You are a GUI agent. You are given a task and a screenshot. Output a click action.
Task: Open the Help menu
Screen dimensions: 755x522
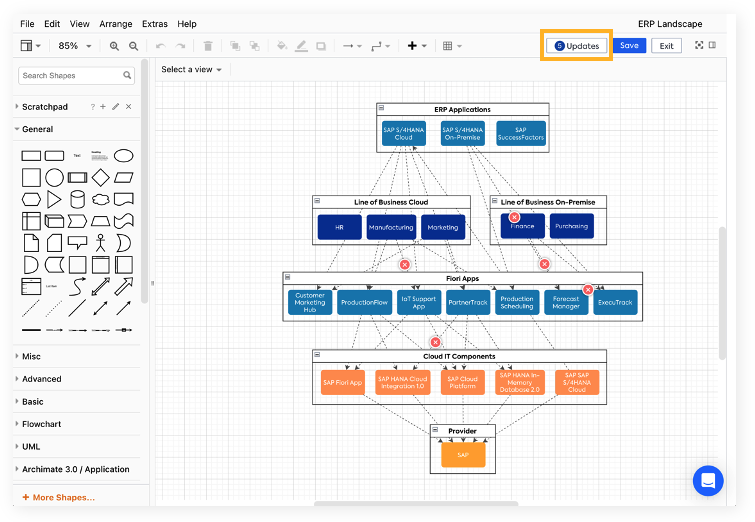pos(187,24)
